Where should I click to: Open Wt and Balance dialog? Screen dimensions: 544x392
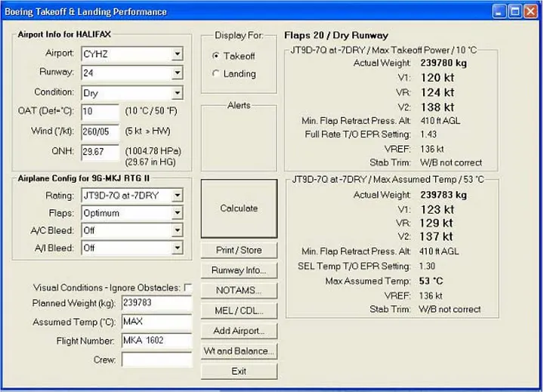tap(239, 351)
